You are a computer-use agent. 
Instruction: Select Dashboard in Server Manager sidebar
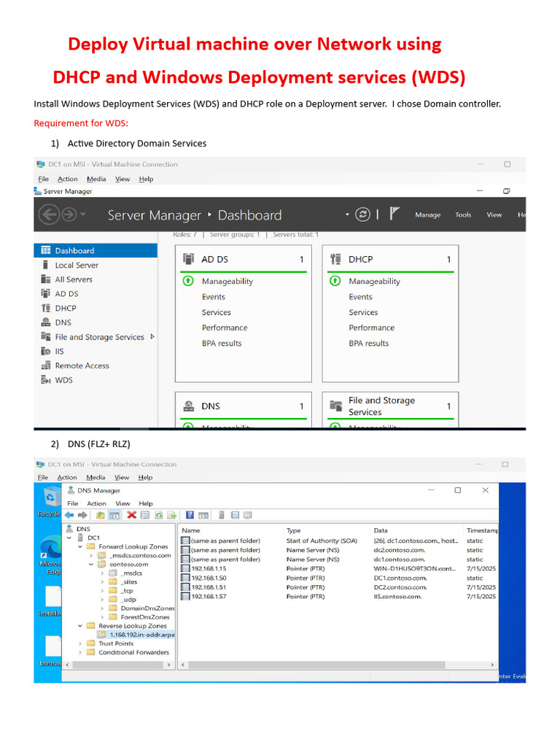tap(96, 251)
